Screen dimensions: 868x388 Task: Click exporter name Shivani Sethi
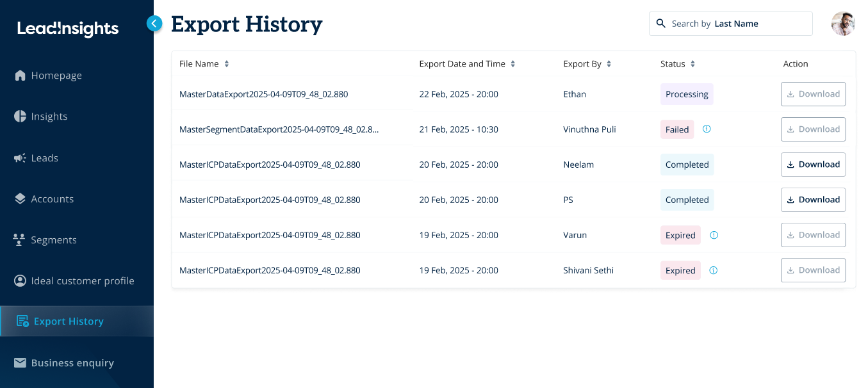[588, 270]
